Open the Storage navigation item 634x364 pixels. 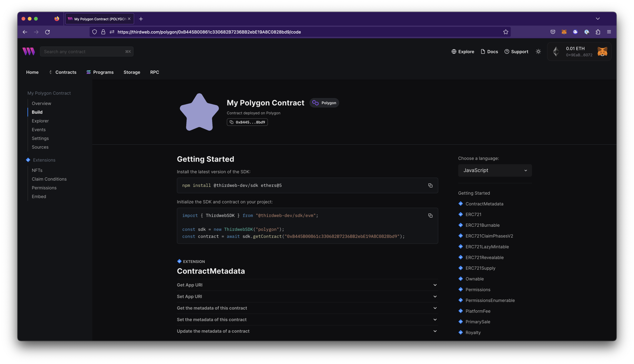[132, 72]
